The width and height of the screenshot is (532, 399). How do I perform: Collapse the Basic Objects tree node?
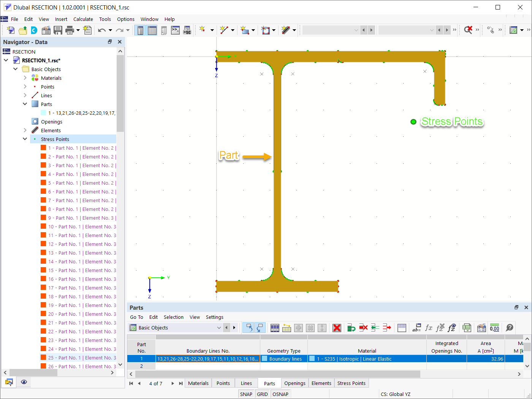15,69
